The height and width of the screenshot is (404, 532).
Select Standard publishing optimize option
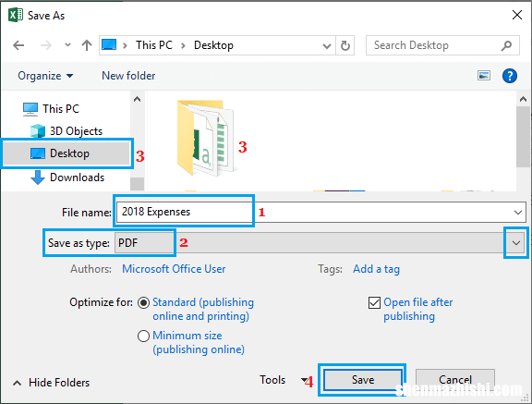pyautogui.click(x=143, y=302)
